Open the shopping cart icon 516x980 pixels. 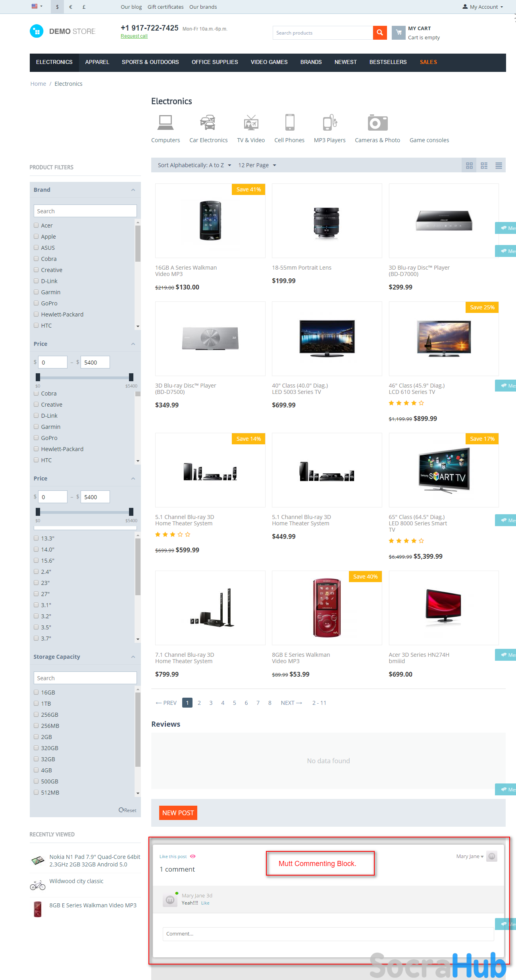[399, 33]
